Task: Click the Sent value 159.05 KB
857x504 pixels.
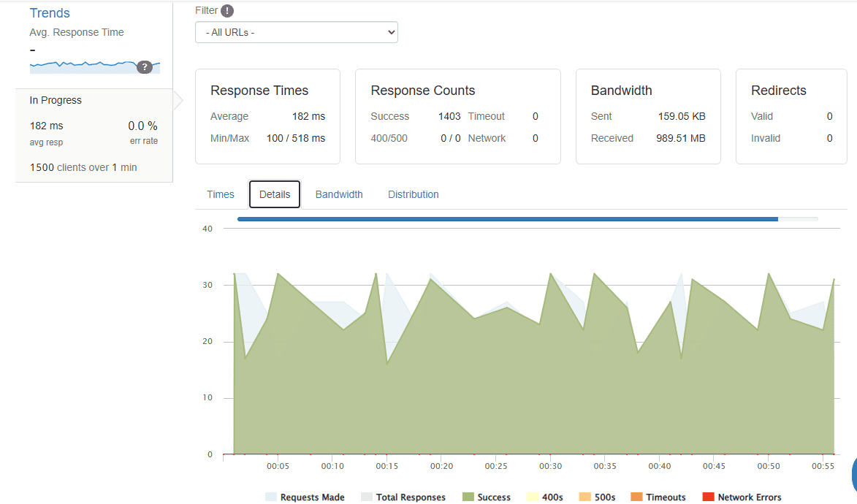Action: point(682,116)
